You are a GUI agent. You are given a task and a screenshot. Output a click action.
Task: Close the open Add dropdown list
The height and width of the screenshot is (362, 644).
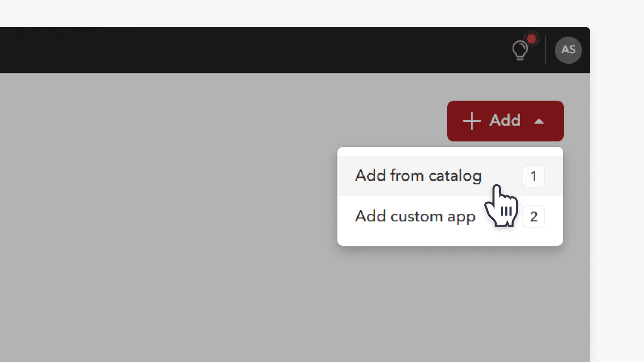(x=505, y=121)
